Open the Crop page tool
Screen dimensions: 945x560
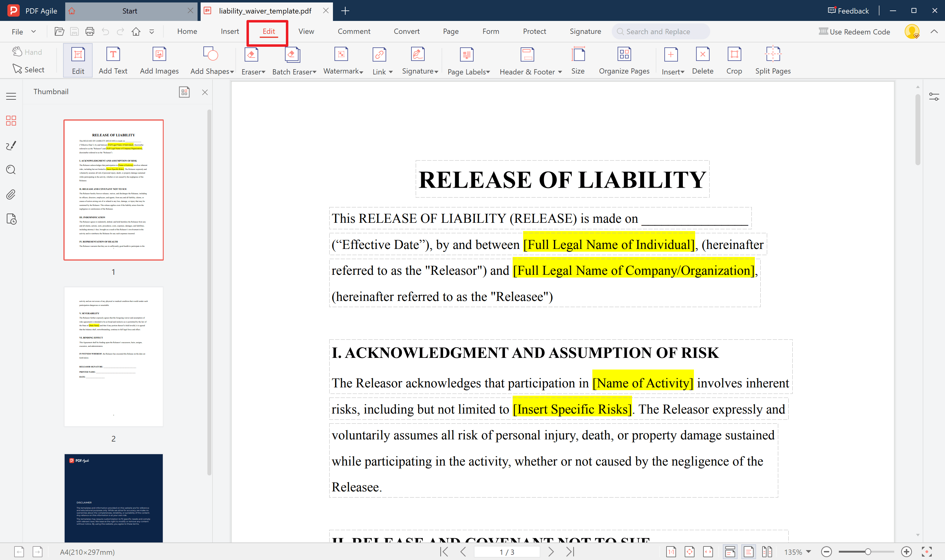pos(734,60)
